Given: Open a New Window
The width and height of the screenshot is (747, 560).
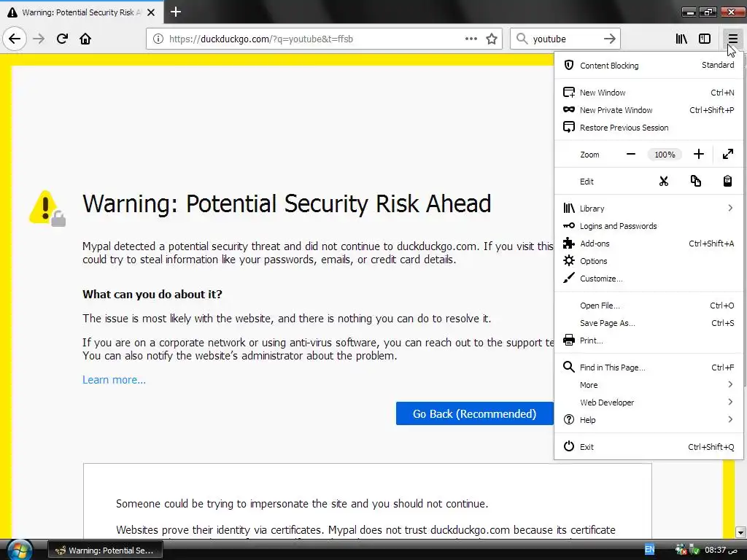Looking at the screenshot, I should point(649,93).
